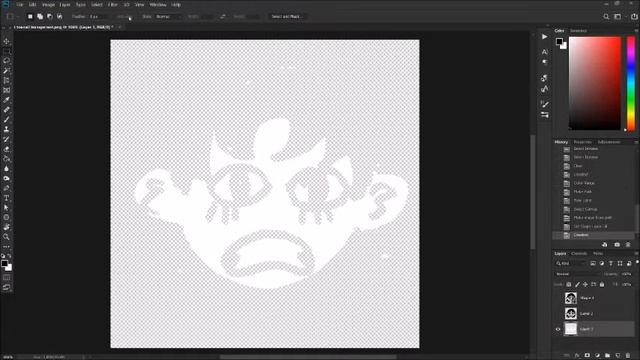The height and width of the screenshot is (360, 640).
Task: Select the Hand tool
Action: (7, 227)
